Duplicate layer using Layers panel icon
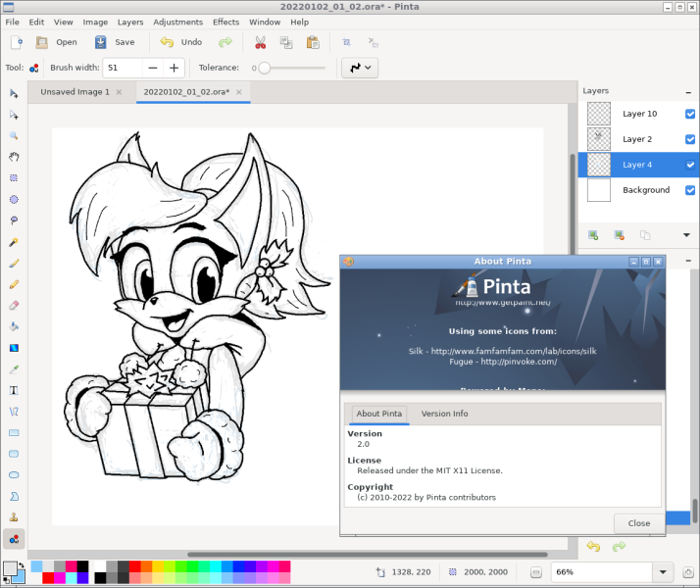The width and height of the screenshot is (700, 588). pyautogui.click(x=645, y=235)
